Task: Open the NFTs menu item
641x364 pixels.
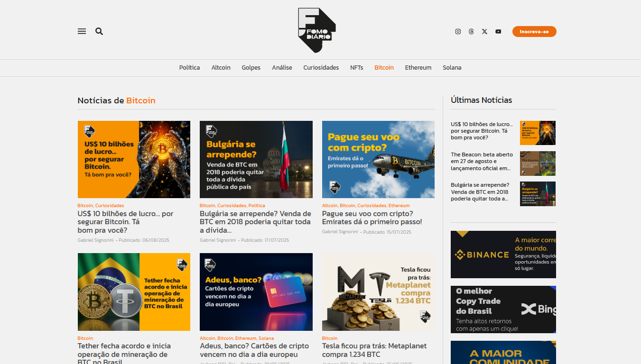Action: pos(356,68)
